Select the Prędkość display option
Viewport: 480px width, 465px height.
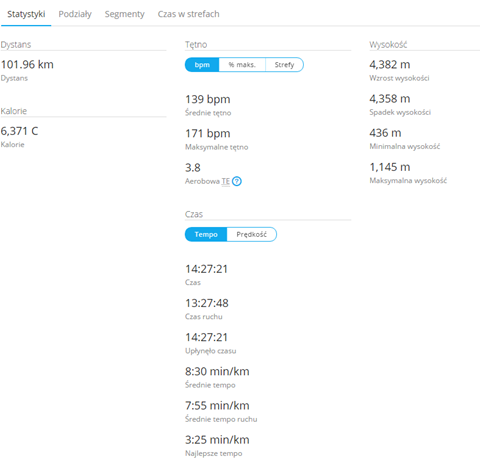click(252, 234)
